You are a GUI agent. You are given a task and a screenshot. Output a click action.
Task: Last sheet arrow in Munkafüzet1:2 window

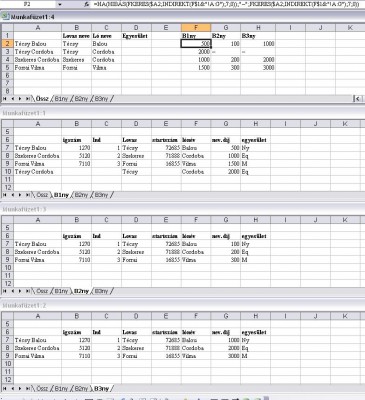coord(27,388)
